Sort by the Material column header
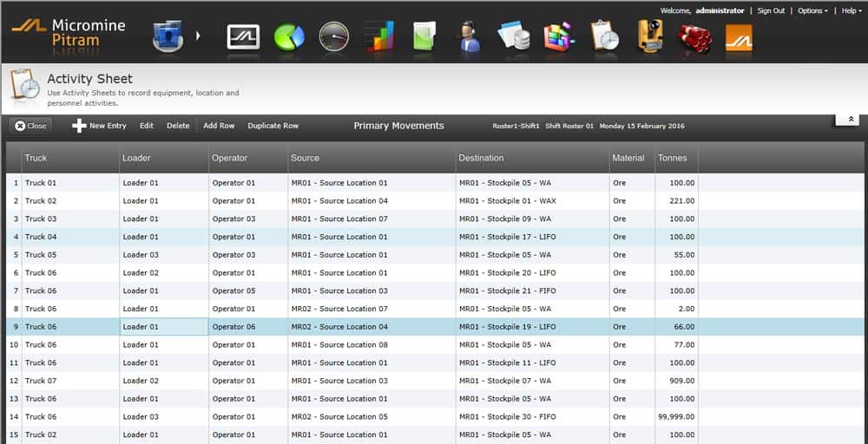Image resolution: width=868 pixels, height=444 pixels. [x=632, y=158]
